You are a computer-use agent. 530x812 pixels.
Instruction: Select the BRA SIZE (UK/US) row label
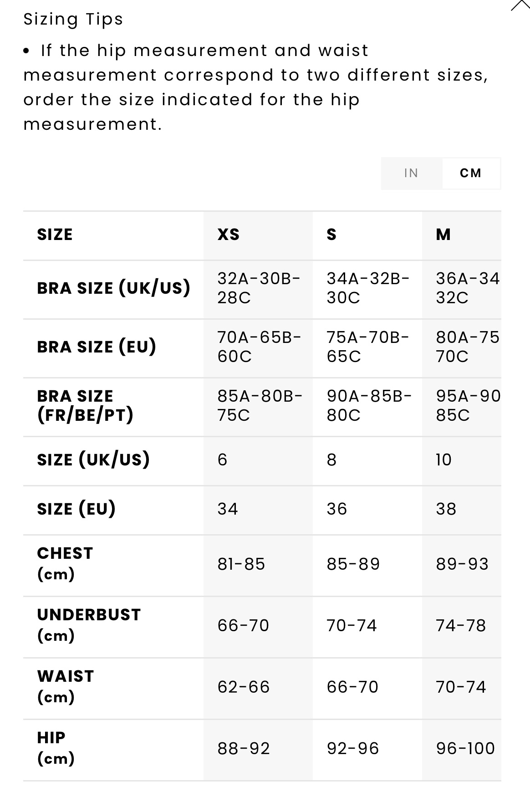114,288
